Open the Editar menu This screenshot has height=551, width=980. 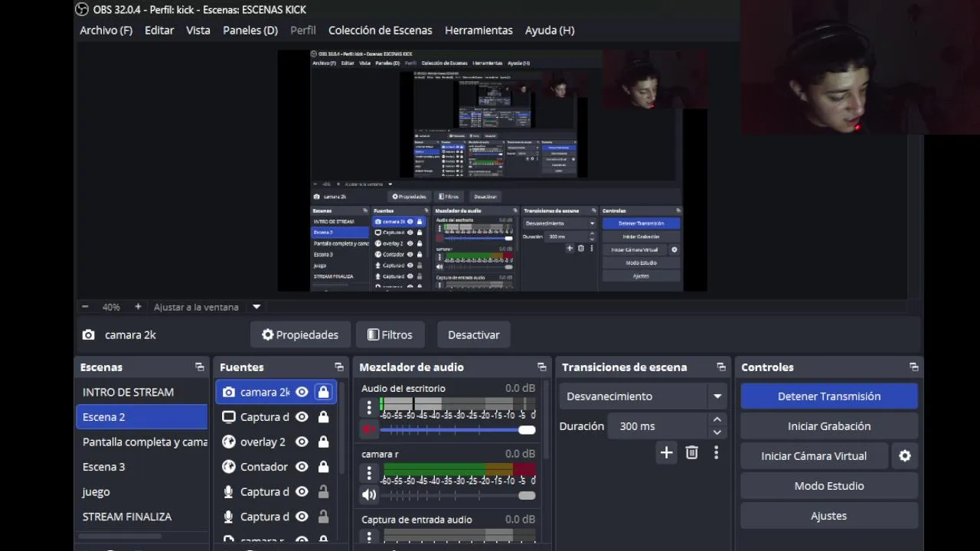[159, 31]
